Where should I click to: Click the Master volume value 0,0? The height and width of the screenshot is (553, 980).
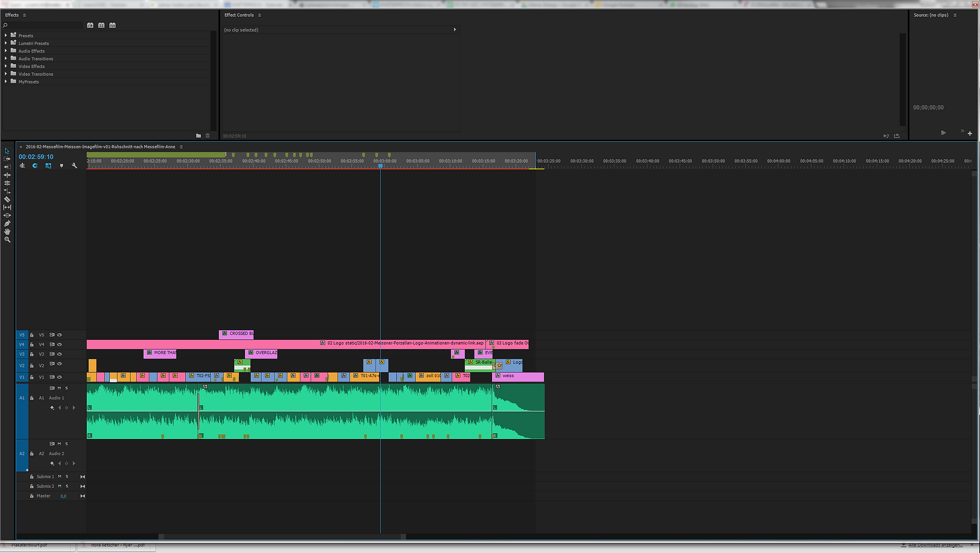tap(63, 496)
